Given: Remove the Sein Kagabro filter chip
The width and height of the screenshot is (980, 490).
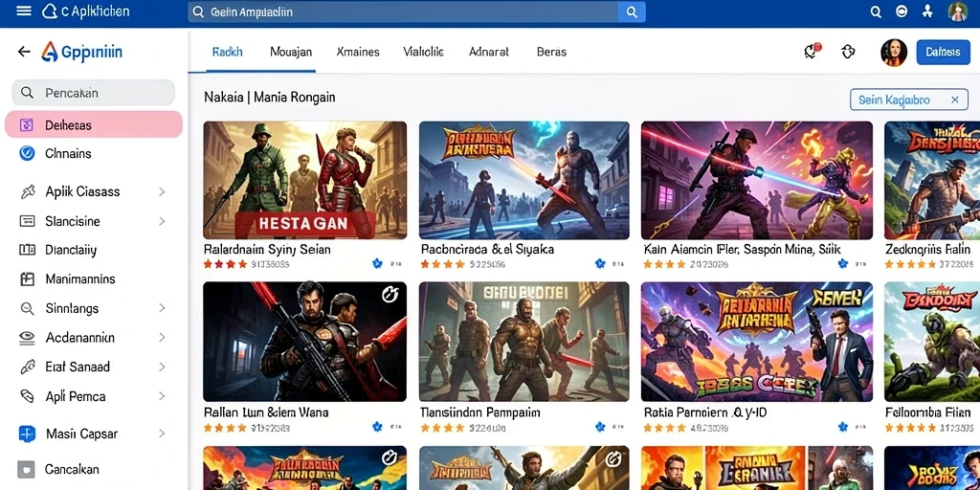Looking at the screenshot, I should (954, 100).
